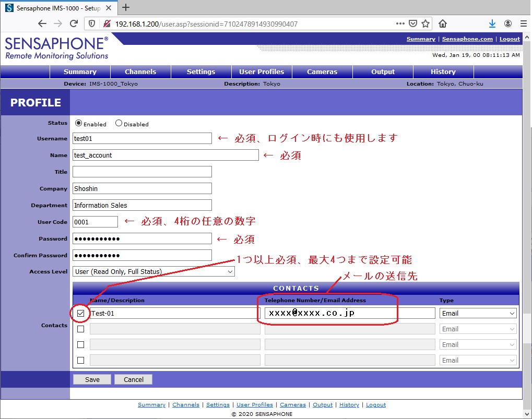Image resolution: width=532 pixels, height=419 pixels.
Task: Go back with the browser back arrow
Action: (x=42, y=23)
